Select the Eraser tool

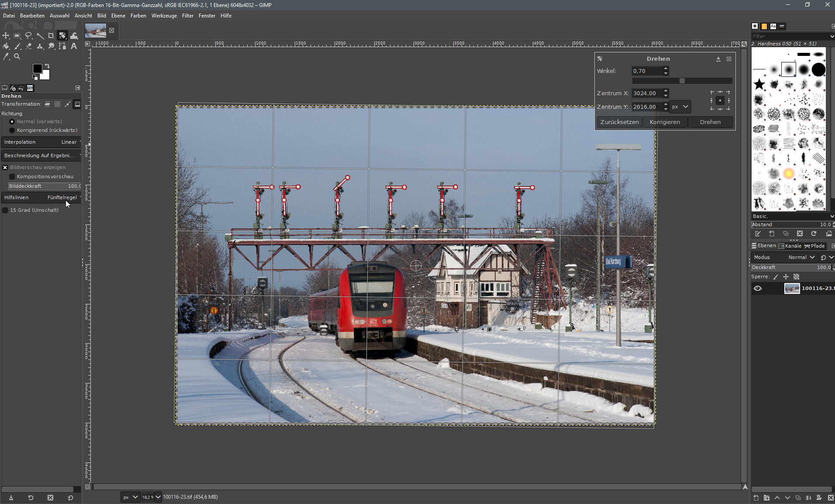(28, 46)
